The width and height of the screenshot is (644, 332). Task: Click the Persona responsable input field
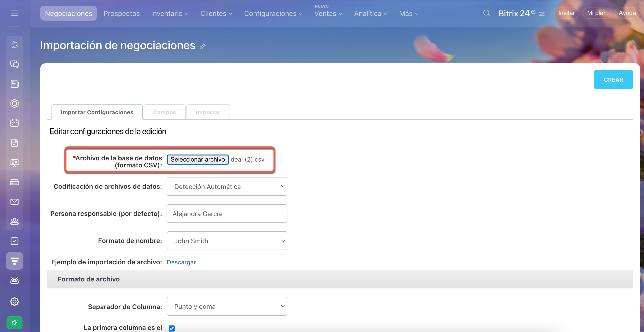[x=227, y=213]
